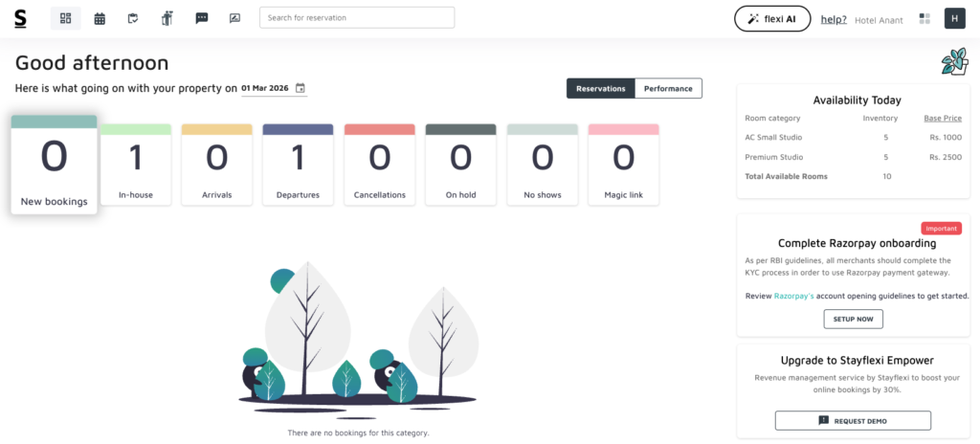Click the Stayflexi S logo

tap(20, 18)
